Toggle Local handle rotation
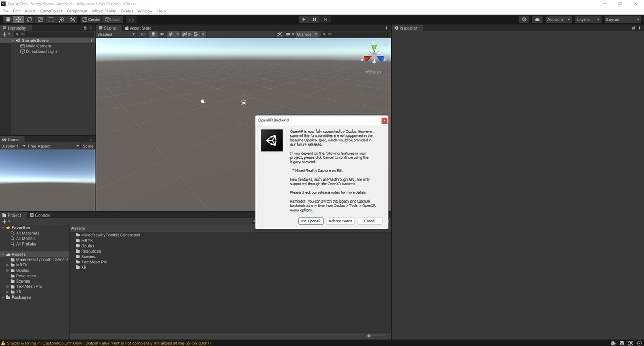Screen dimensions: 644x346 (x=113, y=19)
